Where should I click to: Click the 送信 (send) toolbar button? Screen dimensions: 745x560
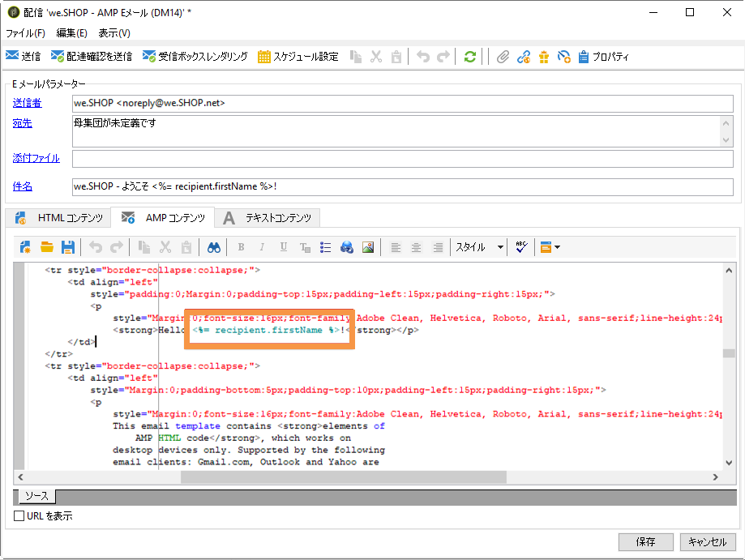tap(23, 57)
